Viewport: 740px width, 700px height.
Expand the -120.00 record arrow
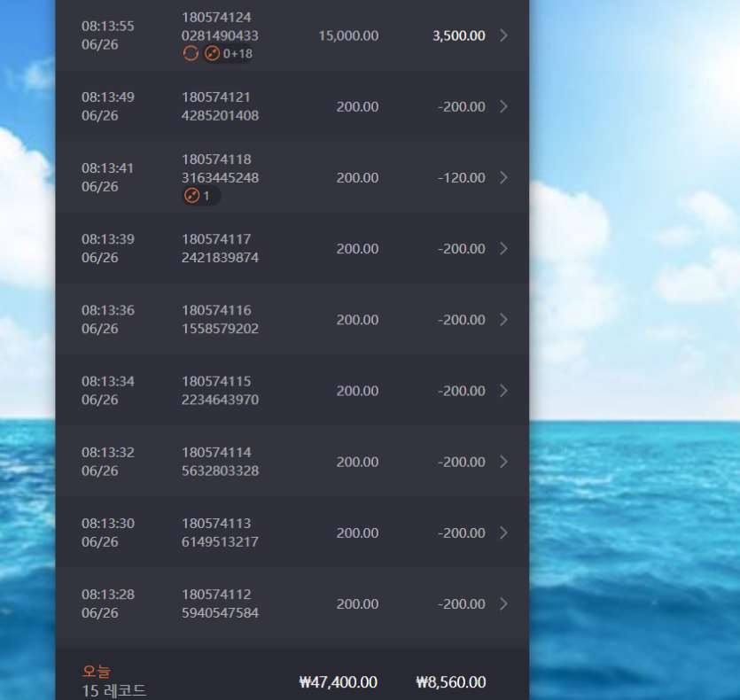[x=503, y=177]
